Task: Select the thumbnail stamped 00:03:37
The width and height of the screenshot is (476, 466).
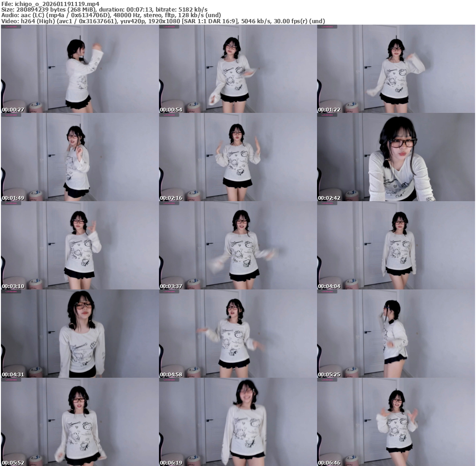Action: point(238,245)
